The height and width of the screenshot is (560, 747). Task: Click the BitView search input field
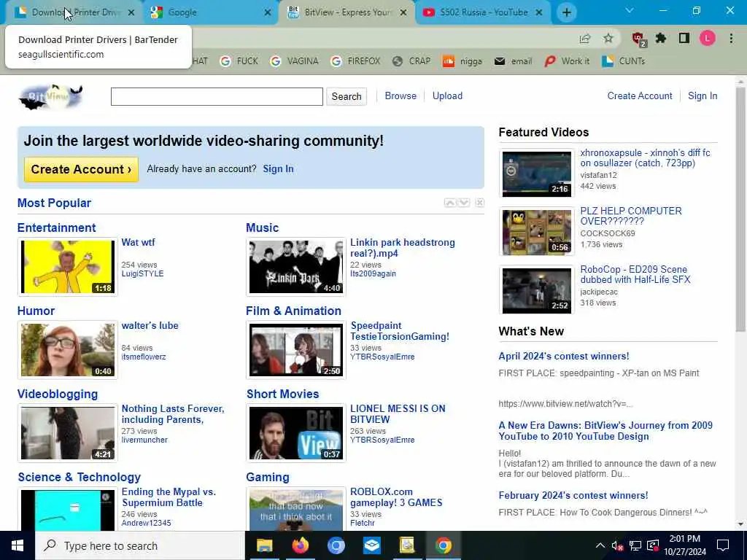click(217, 96)
